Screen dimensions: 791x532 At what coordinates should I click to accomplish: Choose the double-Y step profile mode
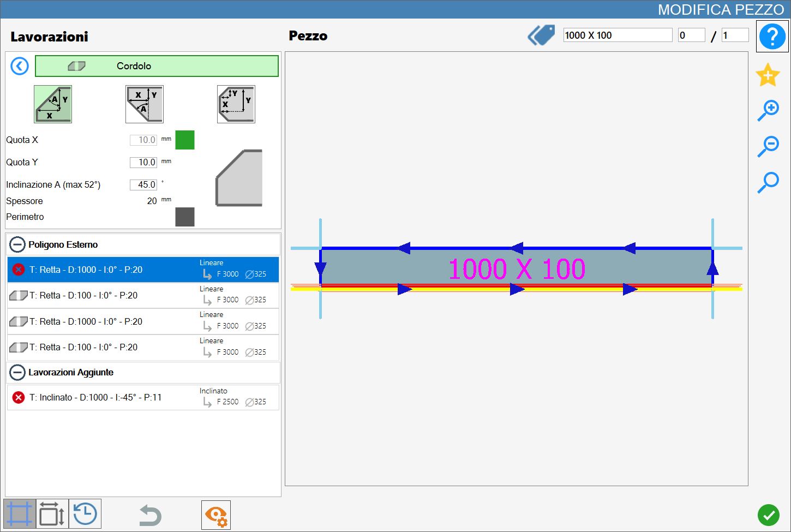coord(236,104)
